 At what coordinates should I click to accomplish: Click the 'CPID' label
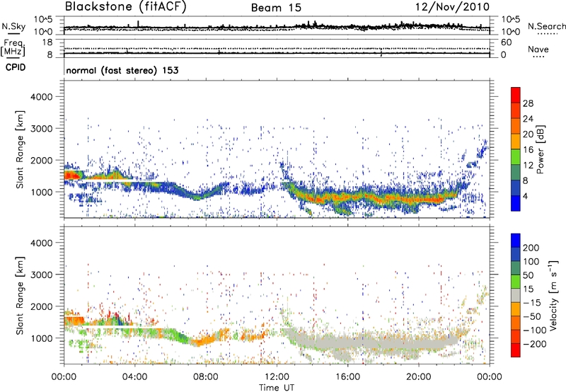[x=16, y=67]
